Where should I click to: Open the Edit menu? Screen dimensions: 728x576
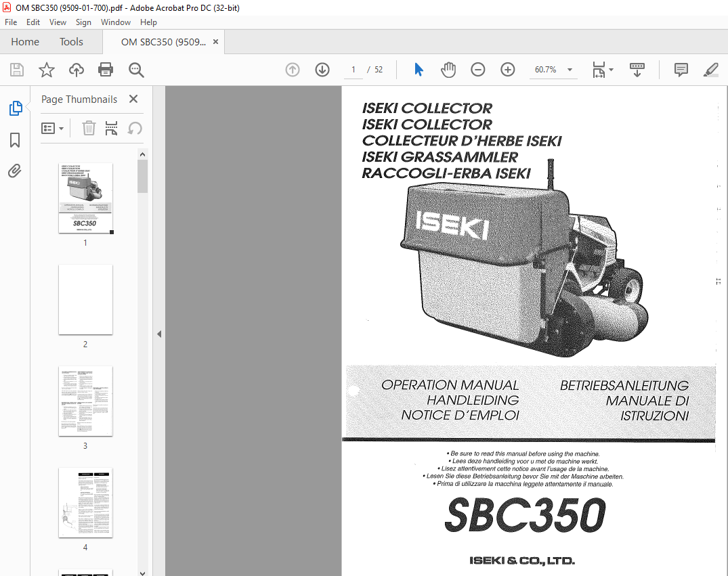[33, 22]
